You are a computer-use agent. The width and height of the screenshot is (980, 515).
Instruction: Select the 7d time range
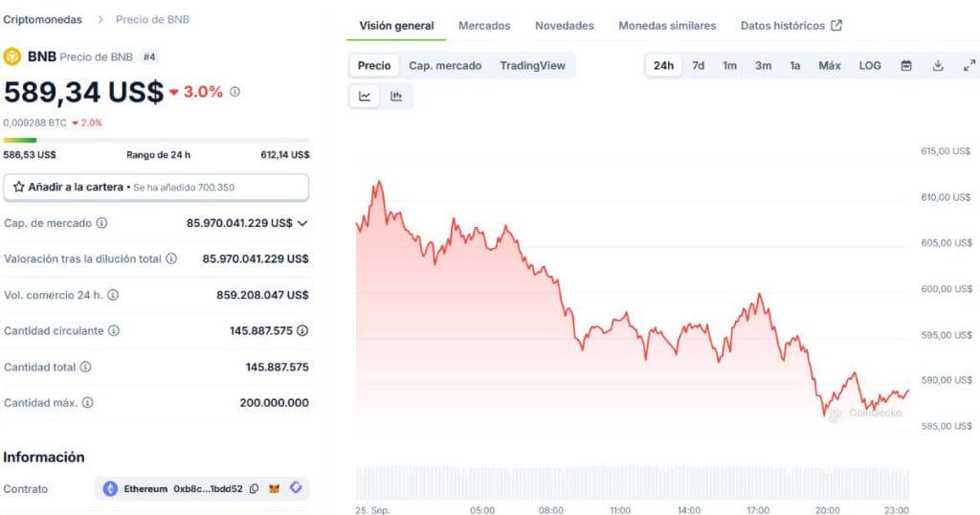(x=699, y=65)
